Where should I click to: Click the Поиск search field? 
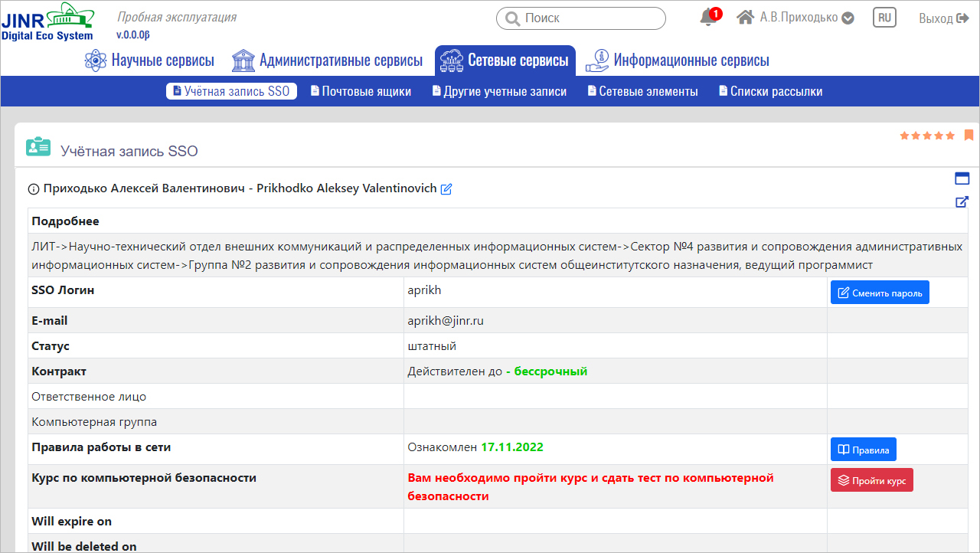click(581, 18)
